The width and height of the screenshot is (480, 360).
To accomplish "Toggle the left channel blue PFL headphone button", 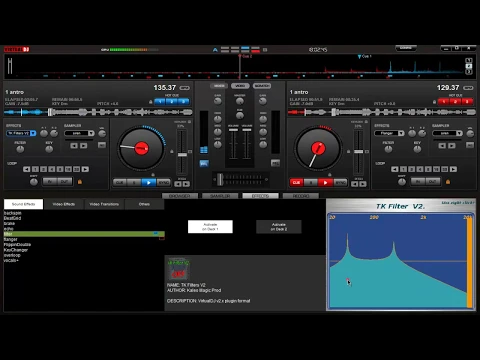I will click(x=204, y=163).
